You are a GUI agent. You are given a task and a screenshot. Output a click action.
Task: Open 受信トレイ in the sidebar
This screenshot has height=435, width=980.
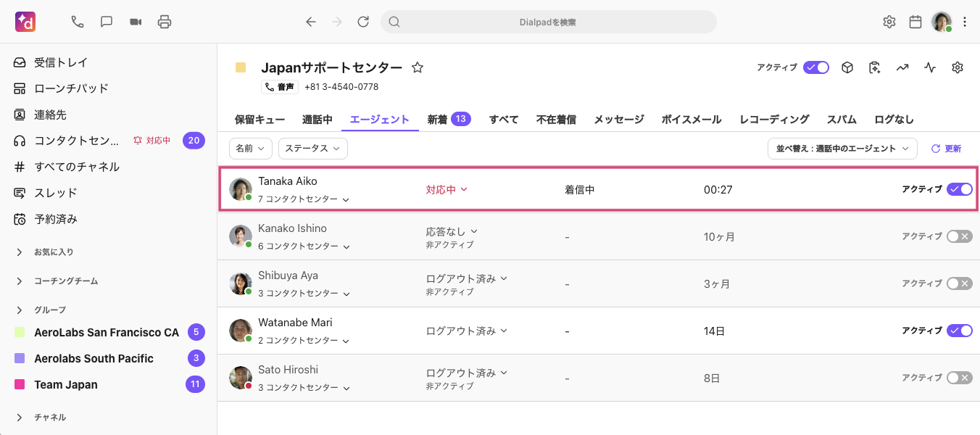tap(61, 62)
